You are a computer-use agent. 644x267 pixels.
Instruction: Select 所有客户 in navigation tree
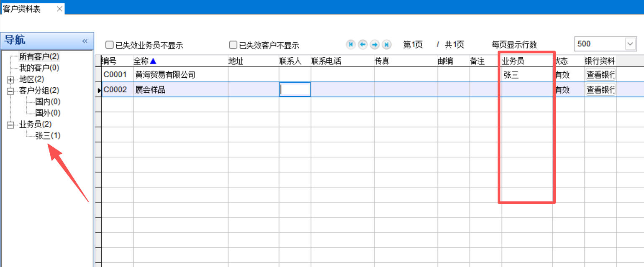click(x=39, y=56)
